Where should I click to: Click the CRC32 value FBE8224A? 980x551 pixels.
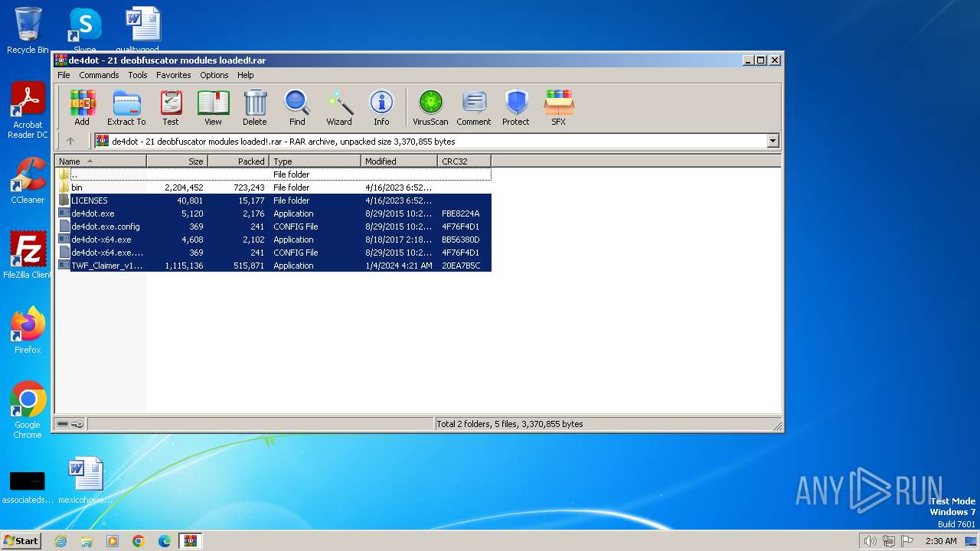[x=461, y=214]
